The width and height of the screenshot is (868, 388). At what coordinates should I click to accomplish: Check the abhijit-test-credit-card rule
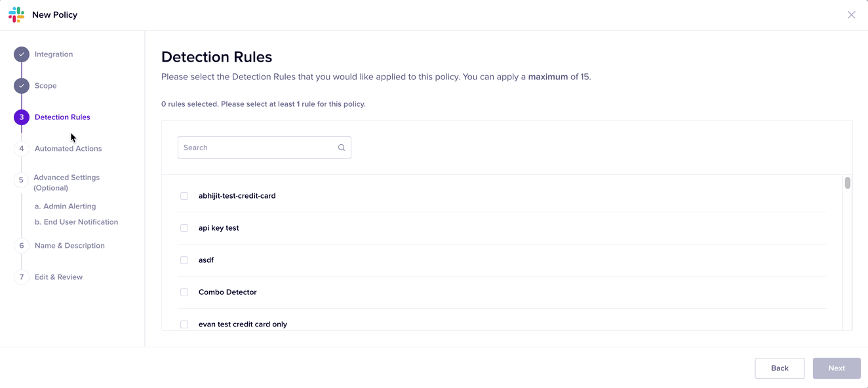coord(184,196)
